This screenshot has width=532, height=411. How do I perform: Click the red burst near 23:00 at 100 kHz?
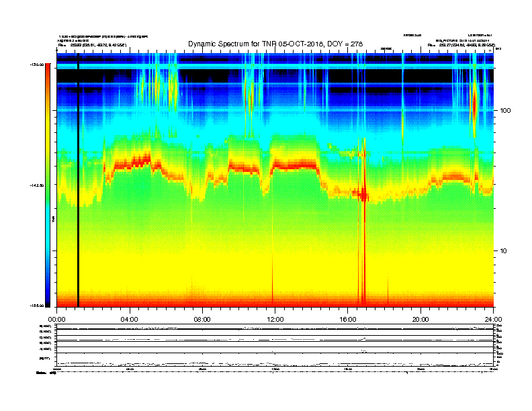coord(474,105)
